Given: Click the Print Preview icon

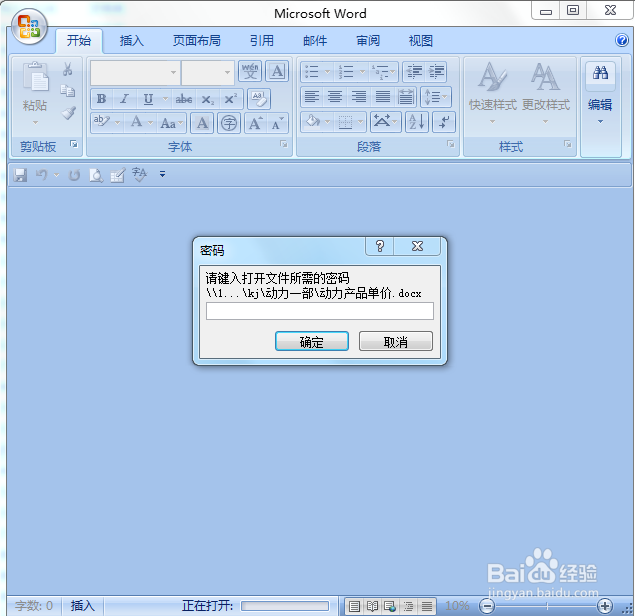Looking at the screenshot, I should pyautogui.click(x=96, y=175).
